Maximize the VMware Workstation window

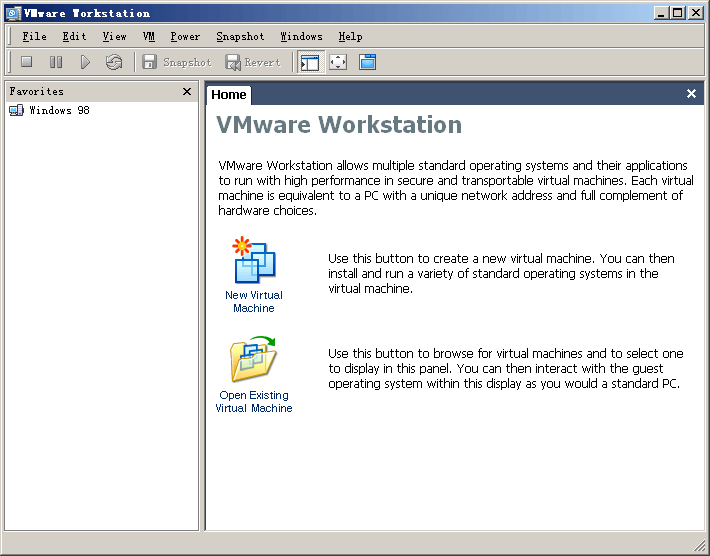(x=677, y=13)
